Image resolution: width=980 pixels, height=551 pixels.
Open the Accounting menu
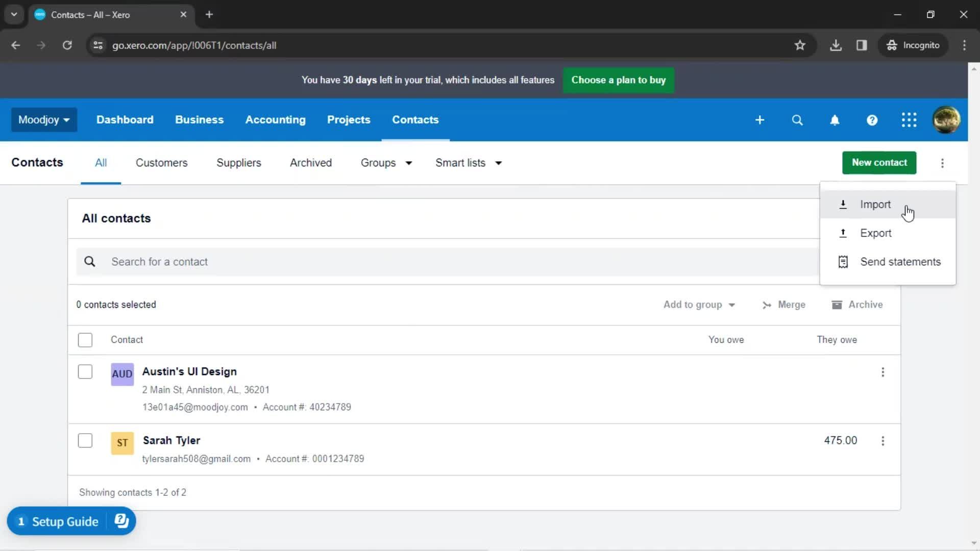coord(275,120)
